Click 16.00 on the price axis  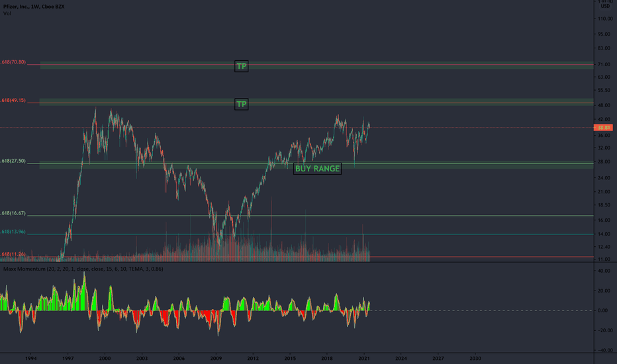[x=604, y=220]
